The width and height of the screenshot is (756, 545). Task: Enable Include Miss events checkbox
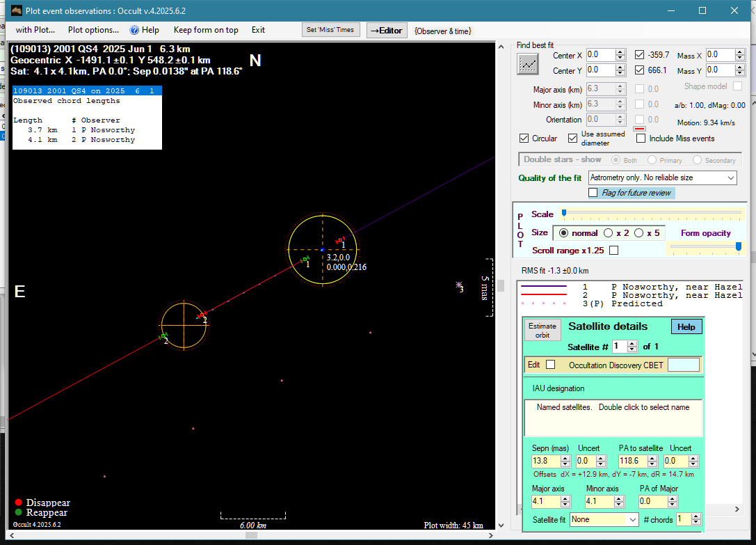(641, 139)
